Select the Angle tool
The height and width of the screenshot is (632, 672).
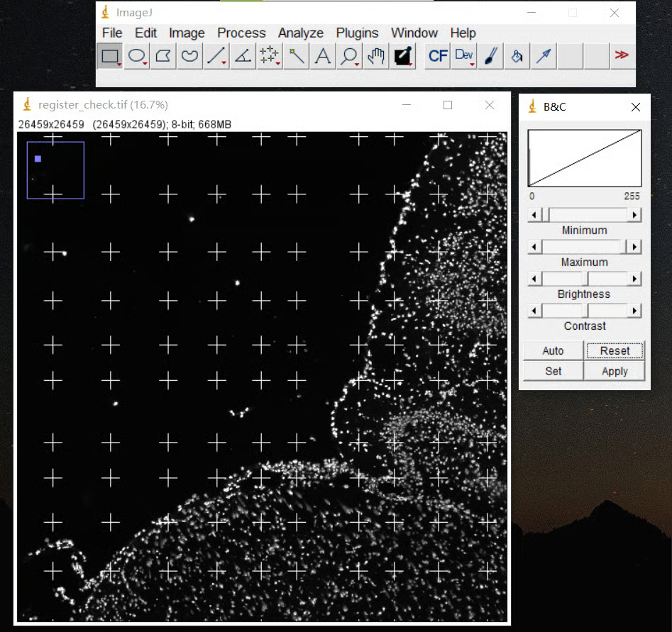[243, 56]
